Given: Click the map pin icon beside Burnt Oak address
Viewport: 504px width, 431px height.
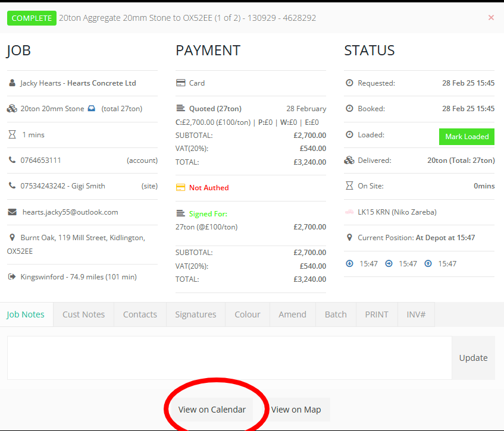Looking at the screenshot, I should coord(12,238).
